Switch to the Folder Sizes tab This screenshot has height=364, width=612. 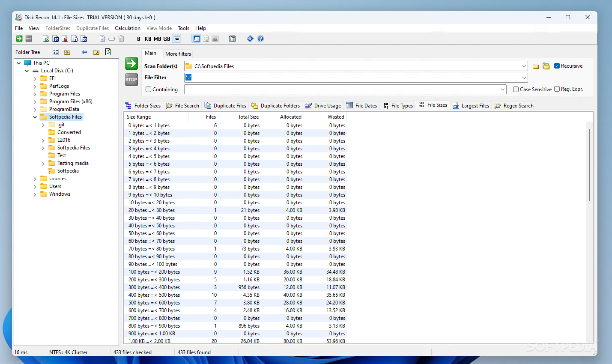pyautogui.click(x=143, y=106)
